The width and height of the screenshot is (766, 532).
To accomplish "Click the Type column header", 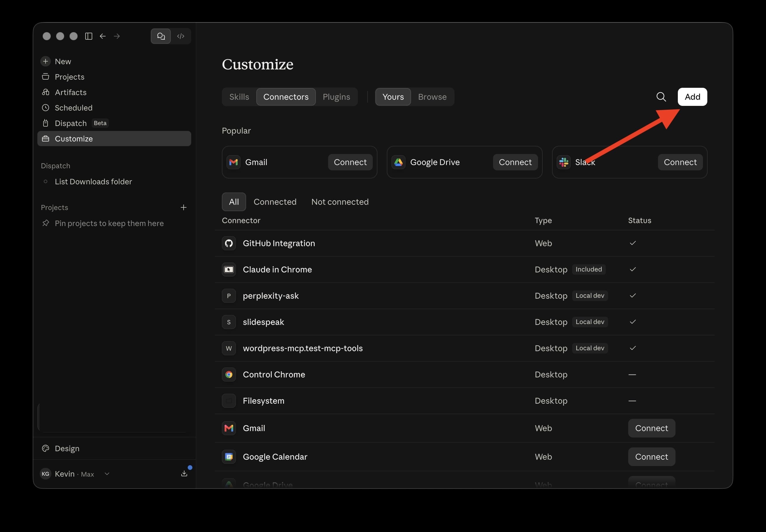I will tap(543, 221).
